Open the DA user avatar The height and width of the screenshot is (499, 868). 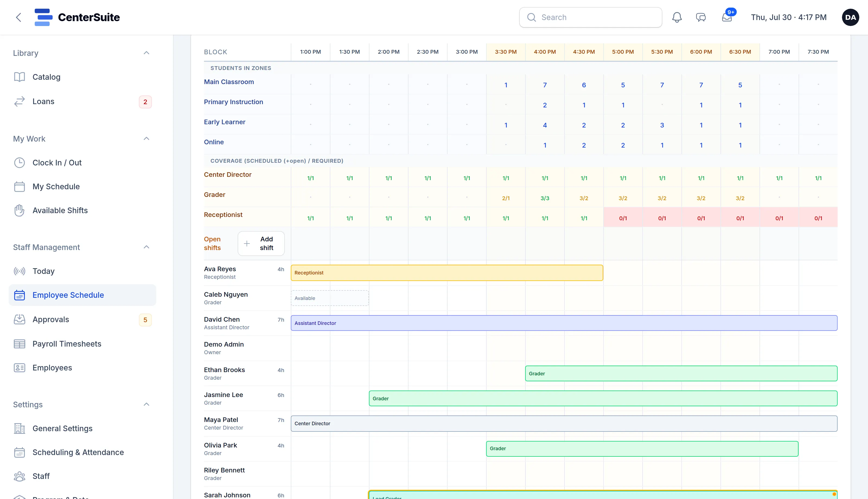851,17
